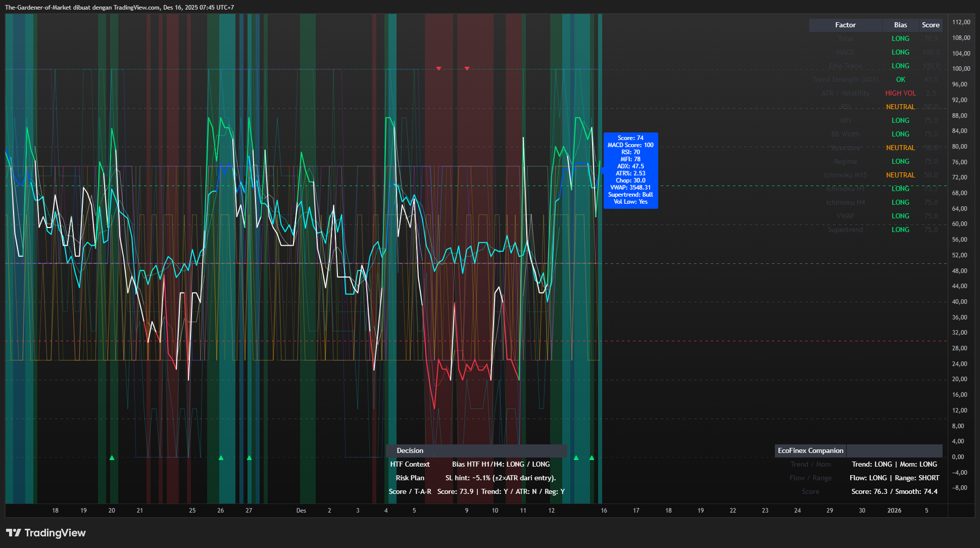This screenshot has width=980, height=548.
Task: Click the right red down-triangle signal marker
Action: tap(467, 68)
